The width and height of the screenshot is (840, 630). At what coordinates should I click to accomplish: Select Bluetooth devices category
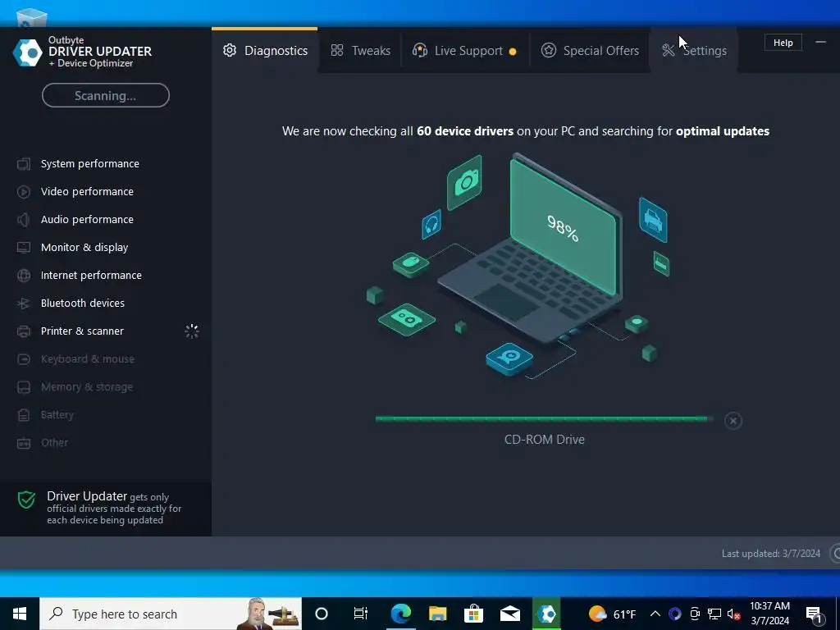pyautogui.click(x=83, y=303)
